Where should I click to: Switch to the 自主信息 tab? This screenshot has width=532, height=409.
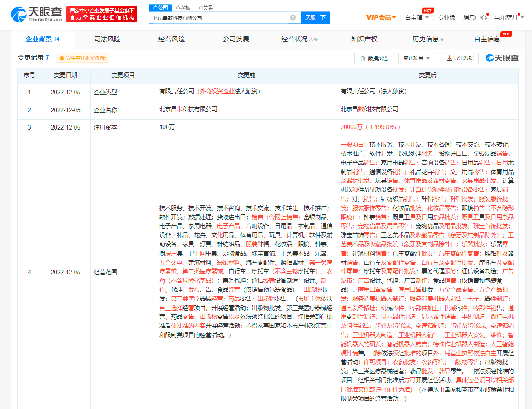487,39
